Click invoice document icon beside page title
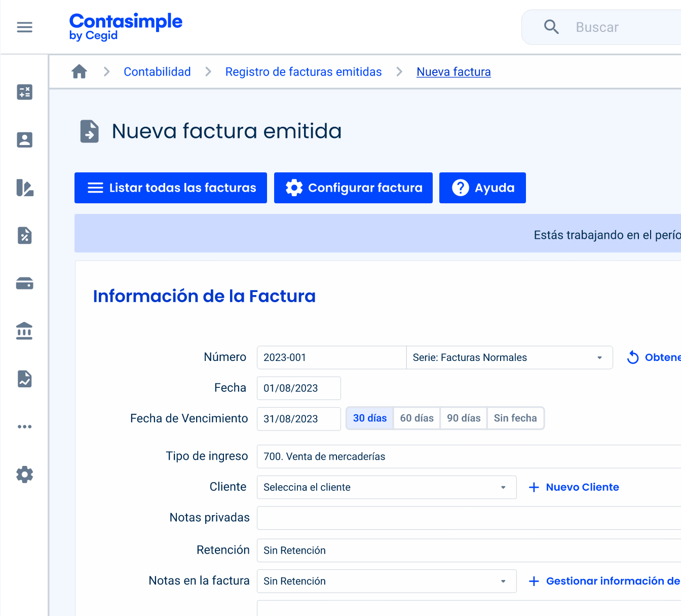 90,131
